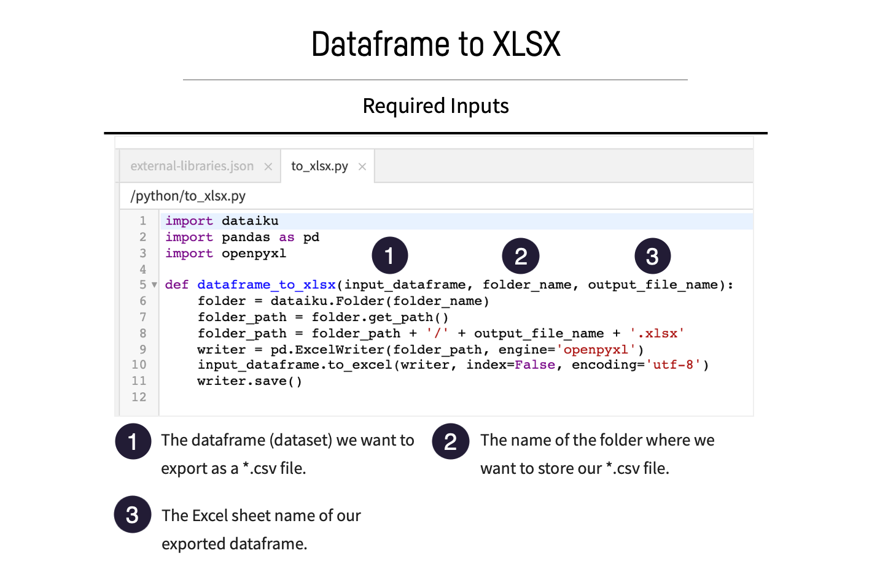Click the folder_name parameter on line 5
This screenshot has height=588, width=888.
click(527, 285)
